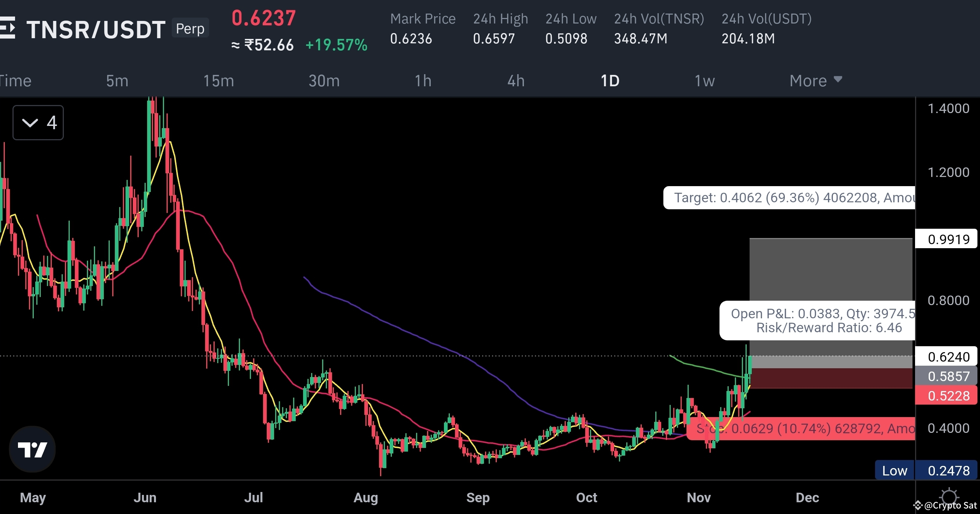Select the 5m timeframe
The image size is (980, 514).
tap(117, 81)
